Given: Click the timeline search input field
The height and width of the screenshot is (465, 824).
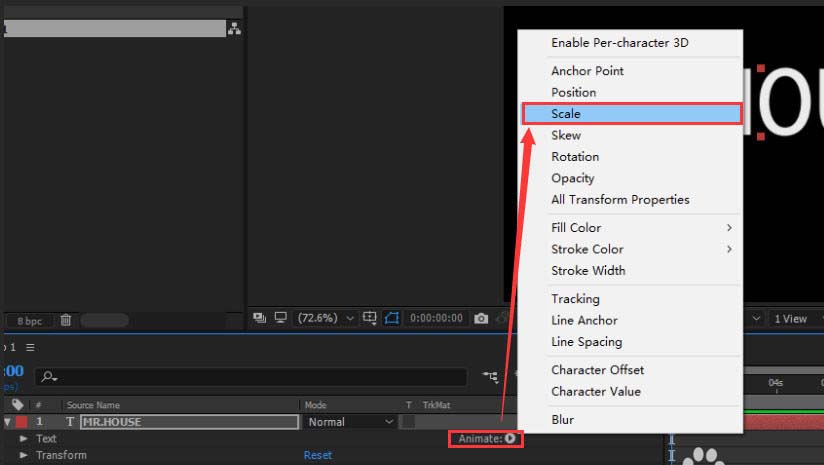Looking at the screenshot, I should point(251,377).
